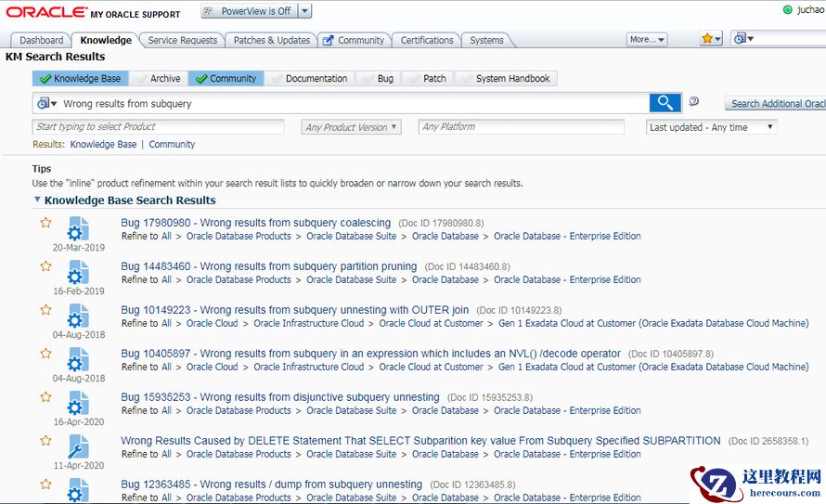Click the Any Platform field
This screenshot has width=826, height=504.
click(522, 127)
